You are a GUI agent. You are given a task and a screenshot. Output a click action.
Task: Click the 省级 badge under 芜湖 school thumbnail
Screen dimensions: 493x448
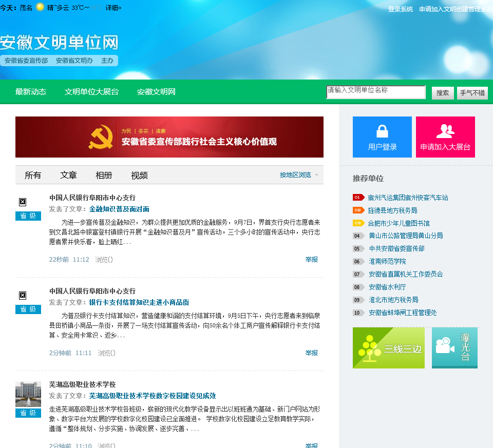(x=28, y=413)
